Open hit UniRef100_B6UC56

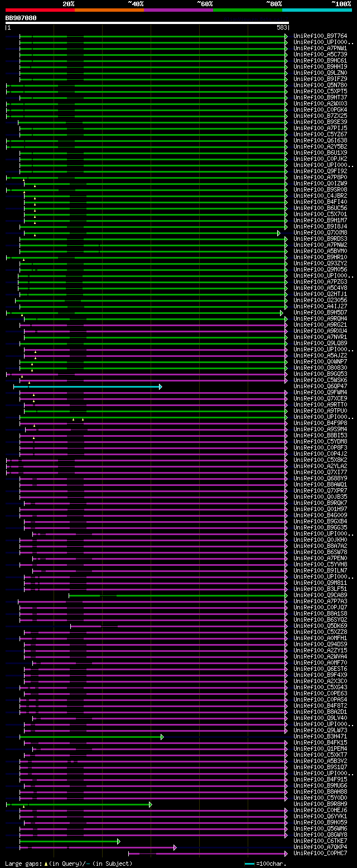coord(320,208)
